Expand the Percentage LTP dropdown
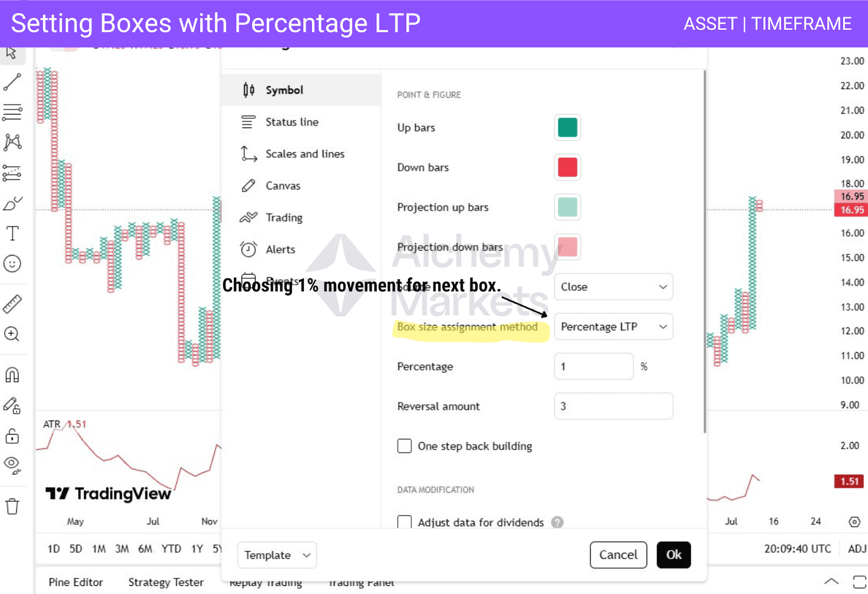Image resolution: width=868 pixels, height=594 pixels. 613,327
